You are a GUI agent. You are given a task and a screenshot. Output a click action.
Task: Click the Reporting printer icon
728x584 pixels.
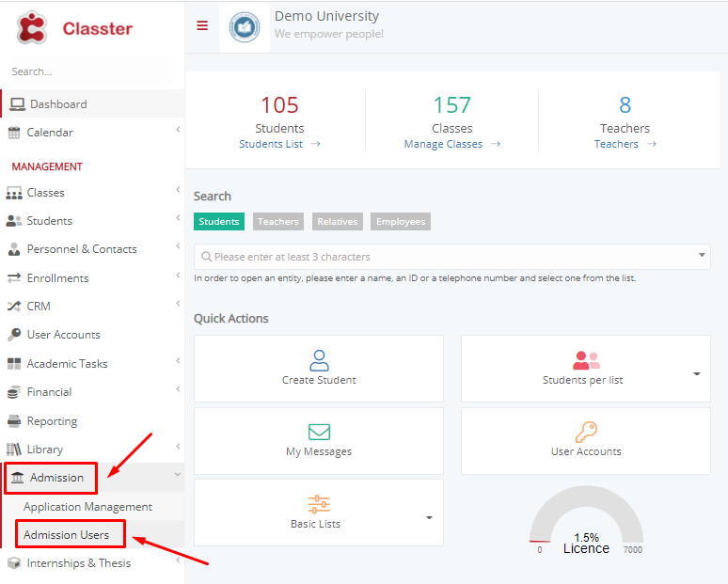click(x=14, y=421)
